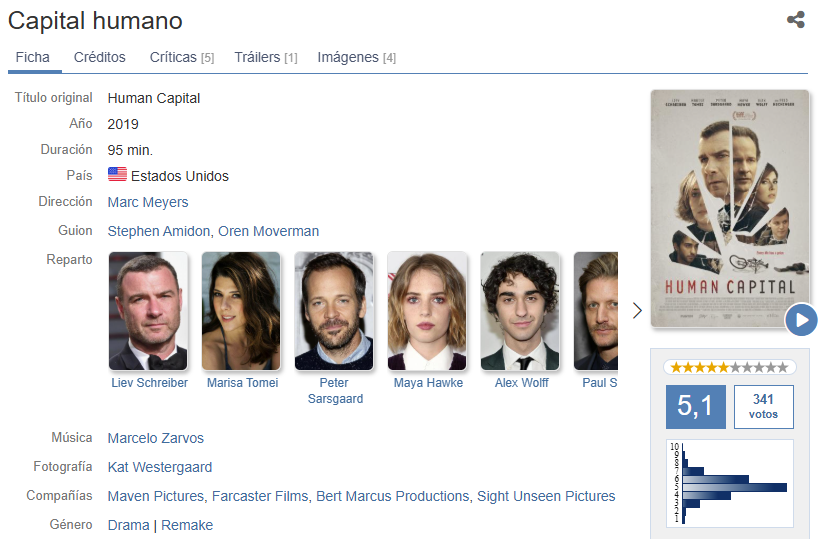Show more cast with the right chevron
The height and width of the screenshot is (539, 824).
point(637,310)
